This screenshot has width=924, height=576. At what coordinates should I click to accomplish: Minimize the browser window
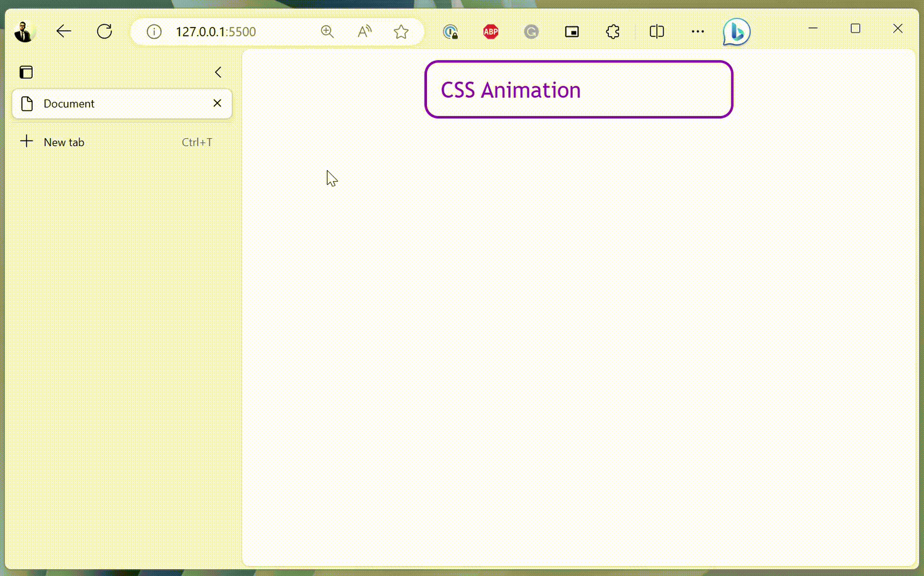pyautogui.click(x=813, y=28)
